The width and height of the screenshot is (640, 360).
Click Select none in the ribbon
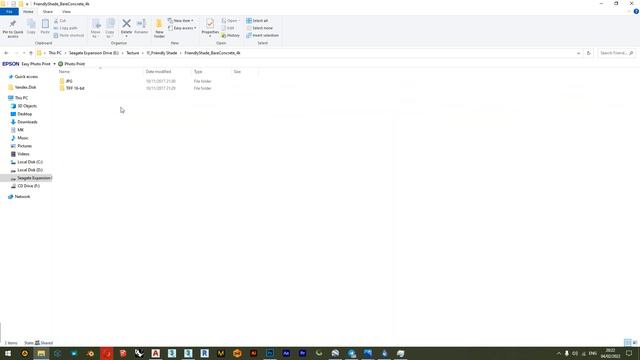(x=259, y=28)
